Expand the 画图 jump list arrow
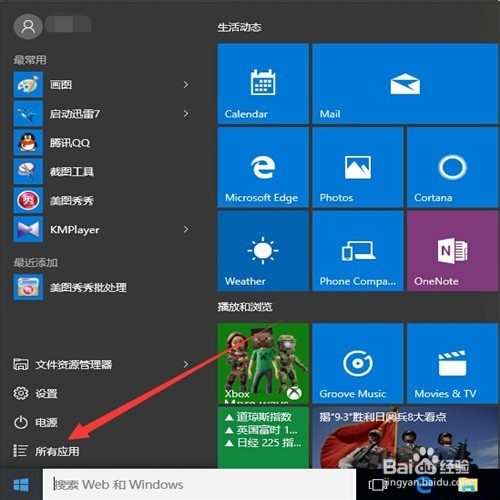The height and width of the screenshot is (500, 500). point(186,85)
